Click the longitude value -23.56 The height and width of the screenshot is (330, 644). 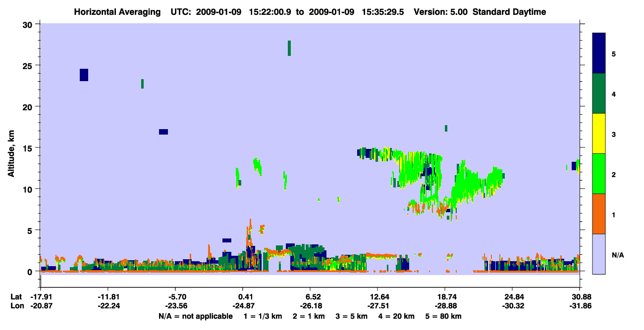pyautogui.click(x=175, y=306)
